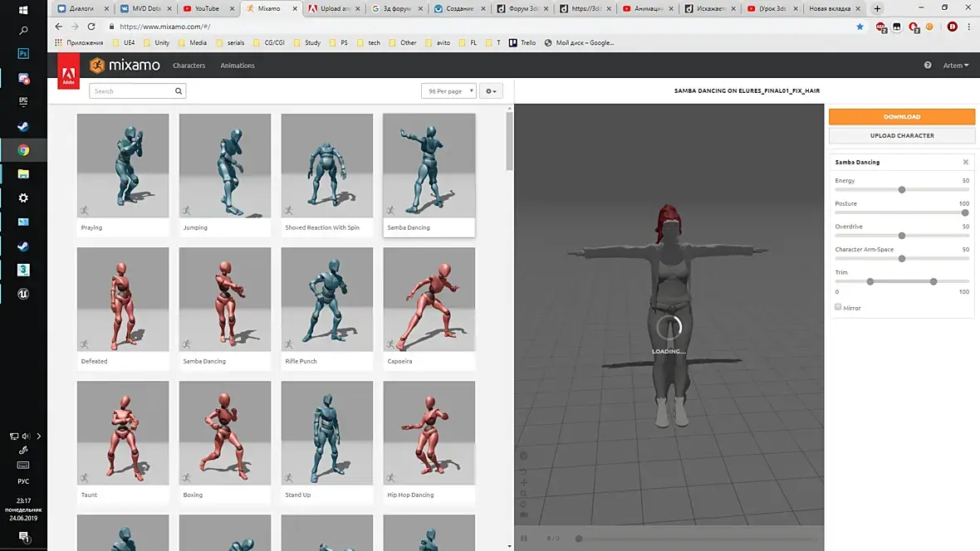Screen dimensions: 980x551
Task: Bookmark the page with the star icon
Action: 860,27
